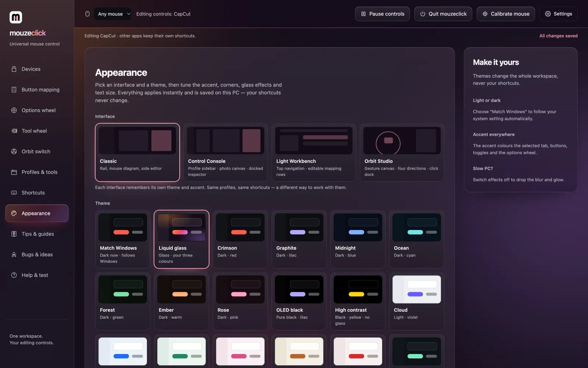Image resolution: width=588 pixels, height=368 pixels.
Task: Choose the Forest green theme
Action: point(123,301)
